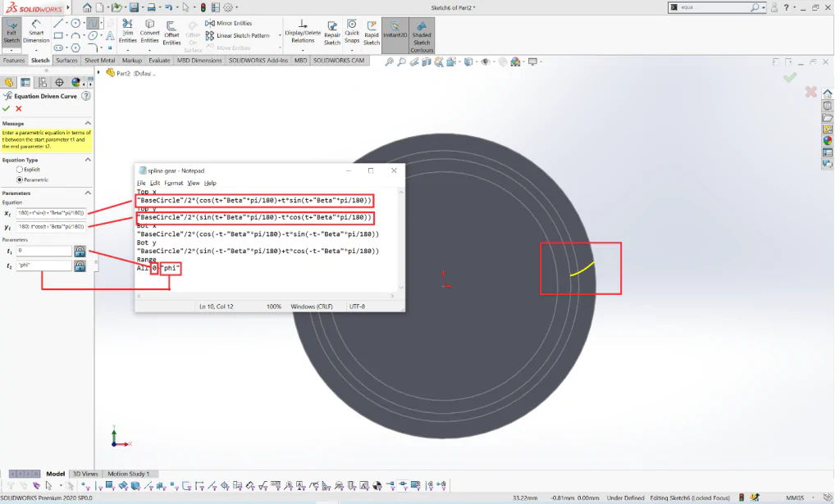Collapse the Message section

point(88,123)
